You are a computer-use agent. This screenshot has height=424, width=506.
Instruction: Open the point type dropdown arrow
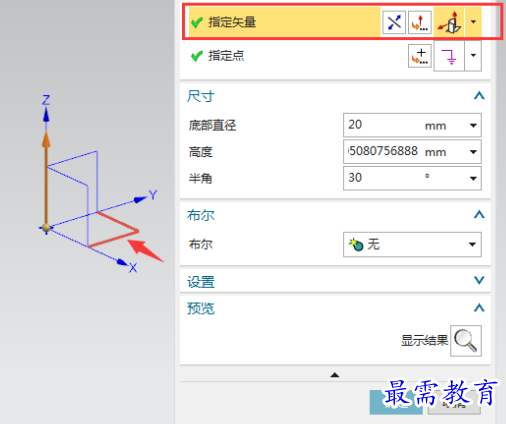click(473, 55)
